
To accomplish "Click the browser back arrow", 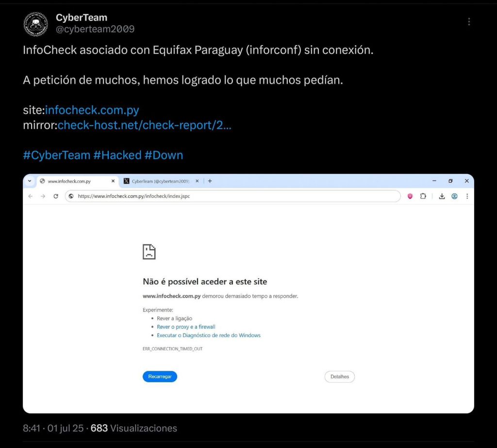I will [x=31, y=196].
